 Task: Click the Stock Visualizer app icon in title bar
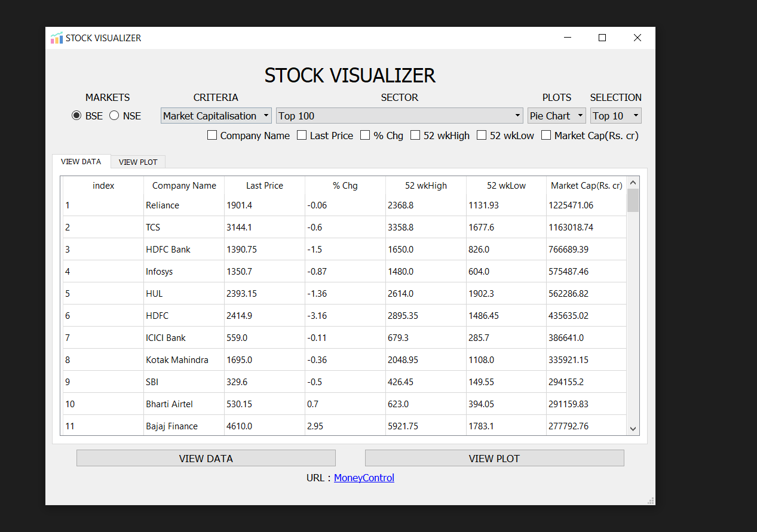tap(57, 38)
